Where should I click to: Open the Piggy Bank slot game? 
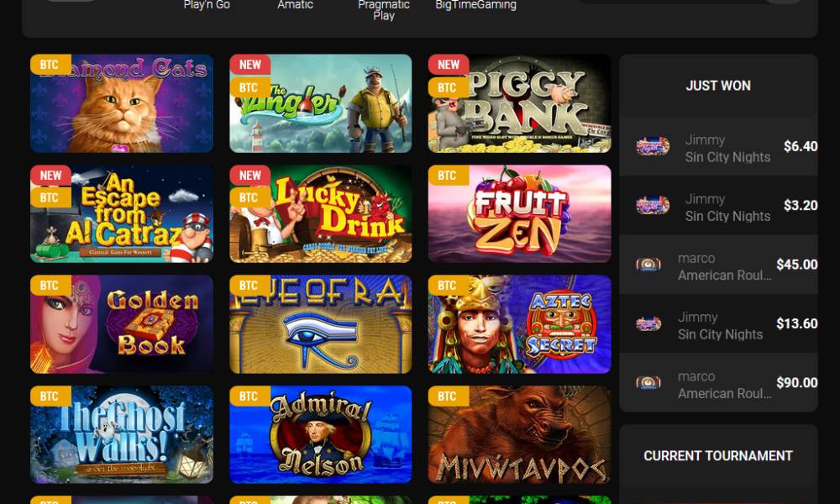click(520, 103)
